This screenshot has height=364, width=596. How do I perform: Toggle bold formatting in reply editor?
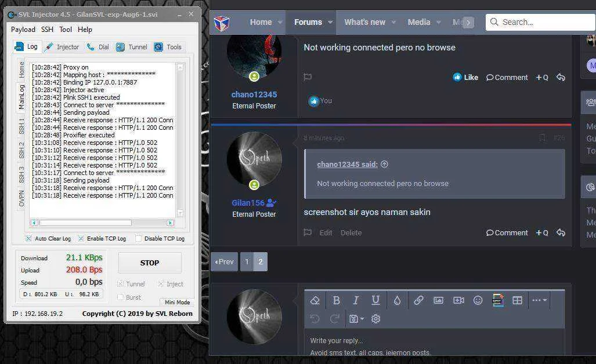(x=336, y=300)
